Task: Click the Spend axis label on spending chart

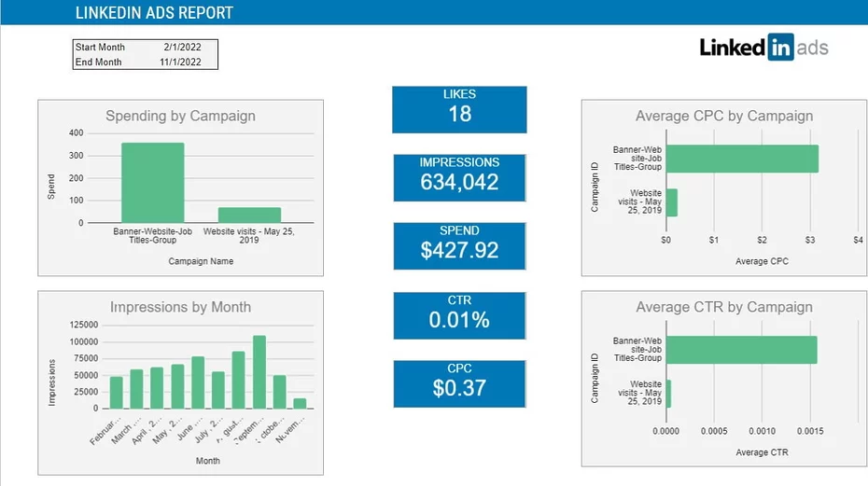Action: point(51,187)
